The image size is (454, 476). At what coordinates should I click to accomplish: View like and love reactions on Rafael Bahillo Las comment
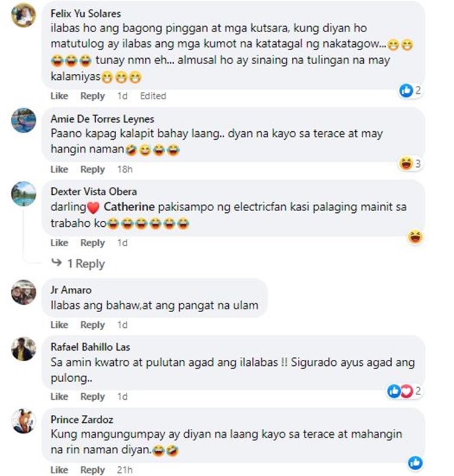404,391
